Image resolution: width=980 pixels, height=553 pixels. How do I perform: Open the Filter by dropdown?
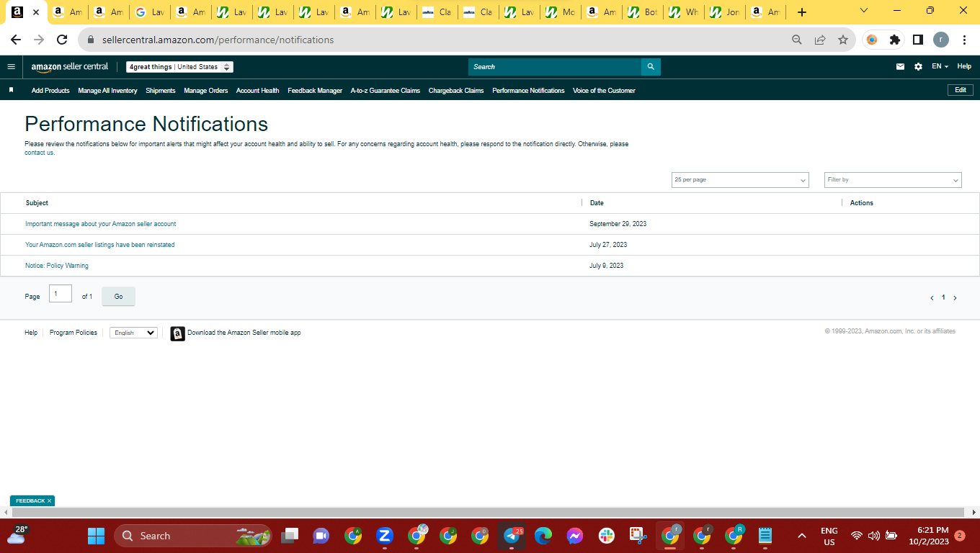[893, 180]
